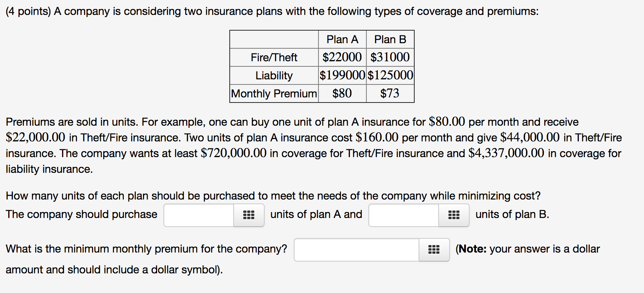This screenshot has width=644, height=293.
Task: Click the $4,337,000.00 liability coverage amount
Action: tap(506, 153)
